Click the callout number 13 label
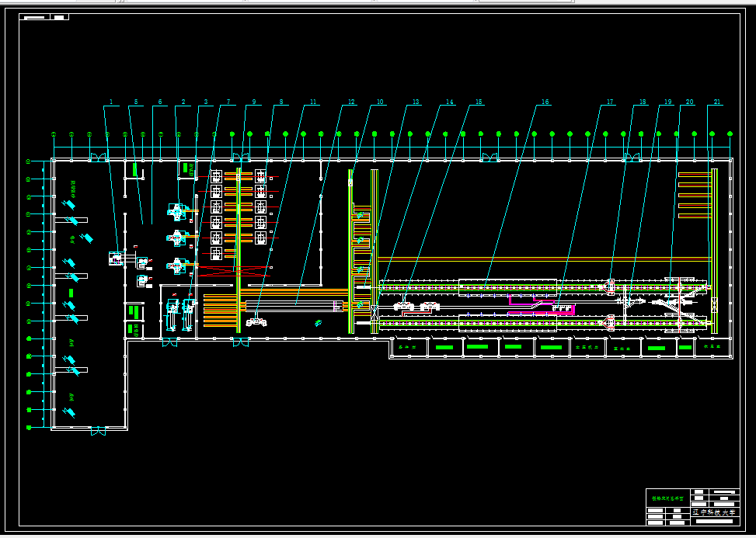This screenshot has width=756, height=538. pos(416,102)
